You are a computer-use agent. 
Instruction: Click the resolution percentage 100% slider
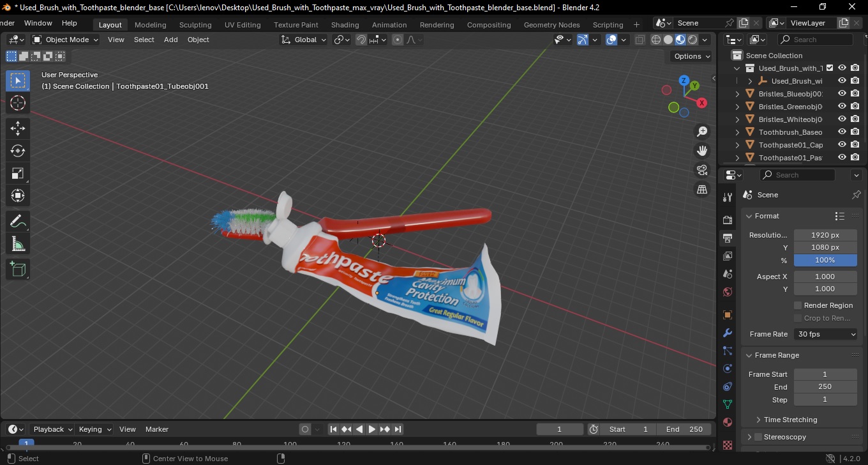coord(825,260)
